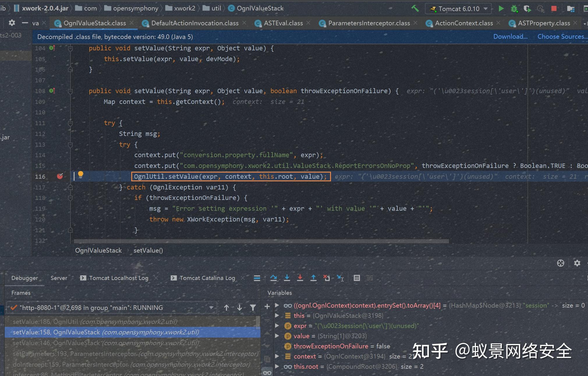Switch to the ASTEval.class tab

pos(283,23)
